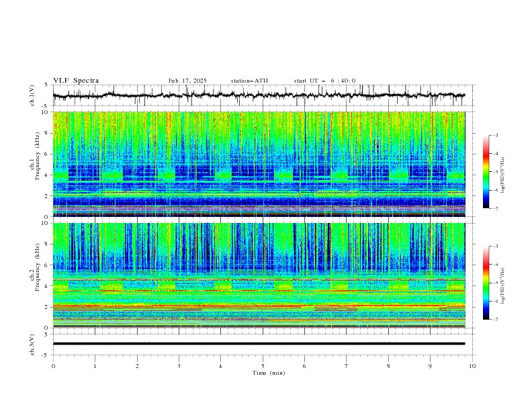Screen dimensions: 532x411
Task: Click the ch.2 spectrogram color scale bar
Action: 486,283
